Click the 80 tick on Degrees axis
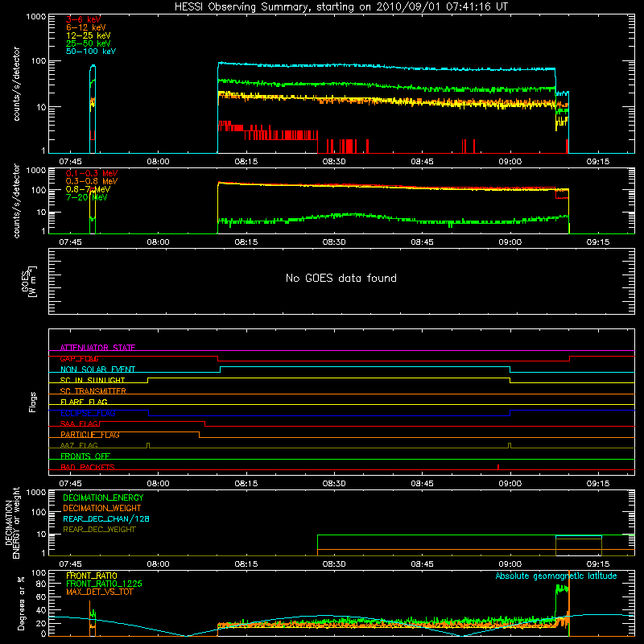 [41, 584]
